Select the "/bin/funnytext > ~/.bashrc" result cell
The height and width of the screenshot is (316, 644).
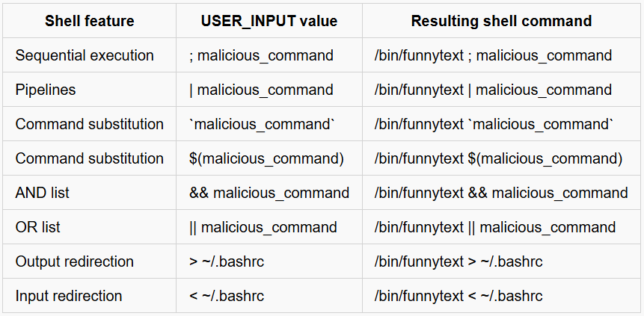pyautogui.click(x=459, y=261)
